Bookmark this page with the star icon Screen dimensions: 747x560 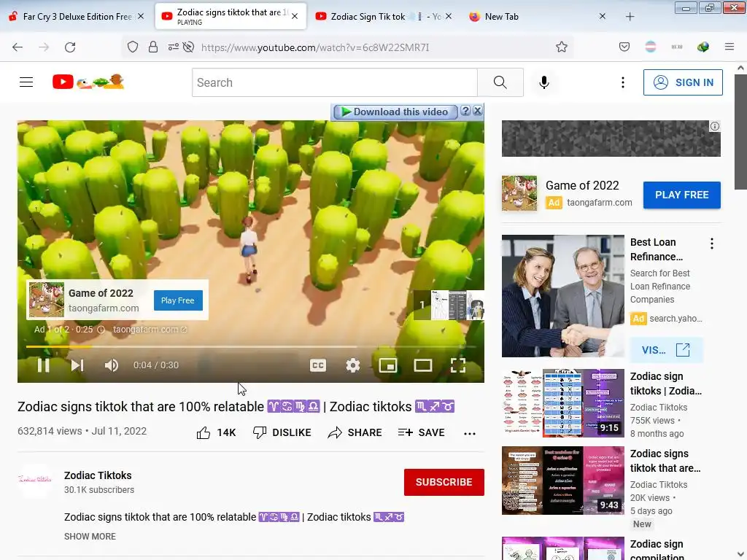[561, 47]
